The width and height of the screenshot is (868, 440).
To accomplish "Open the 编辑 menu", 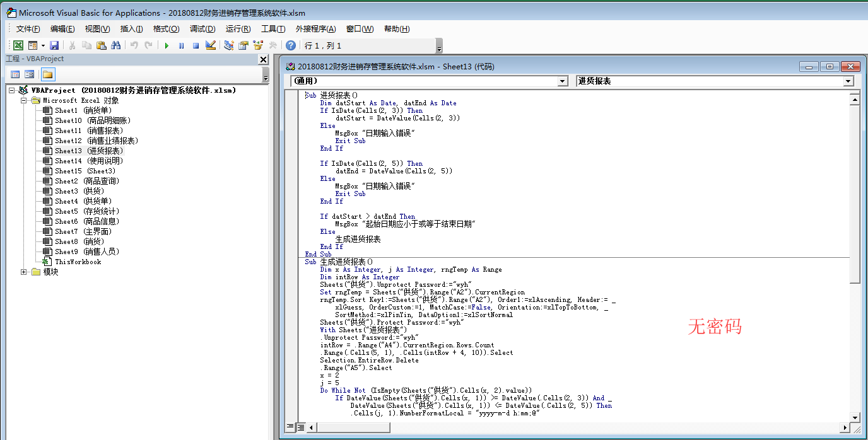I will [x=62, y=29].
